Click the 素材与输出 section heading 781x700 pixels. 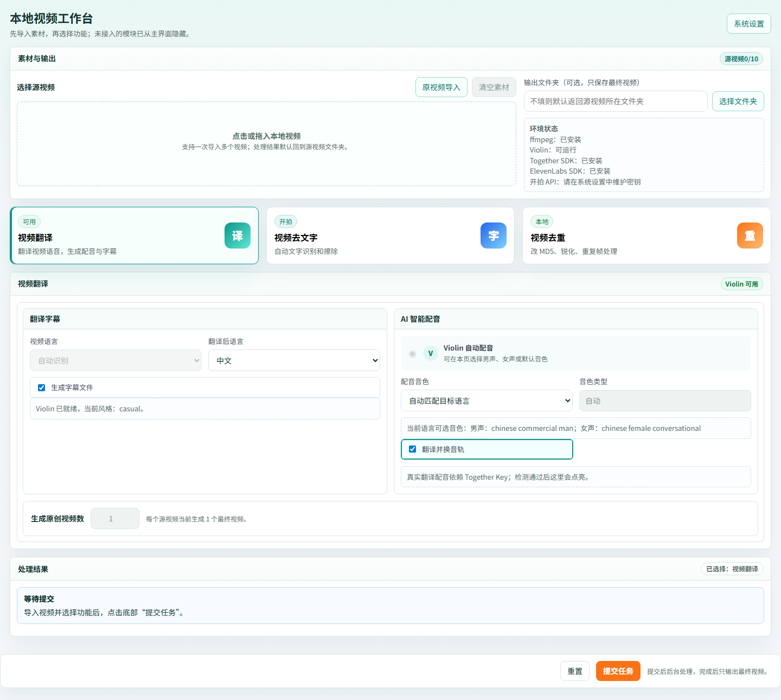(37, 59)
